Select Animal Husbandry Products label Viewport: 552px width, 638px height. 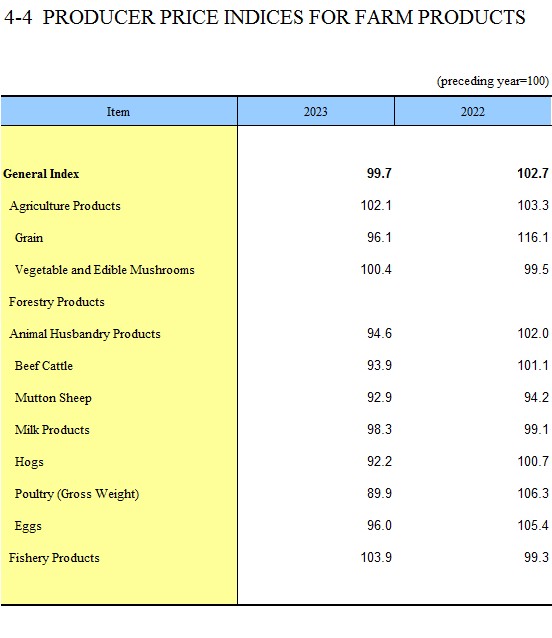click(85, 334)
